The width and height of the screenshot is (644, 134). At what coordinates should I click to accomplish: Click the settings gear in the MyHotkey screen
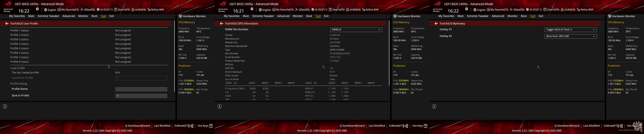pos(466,9)
